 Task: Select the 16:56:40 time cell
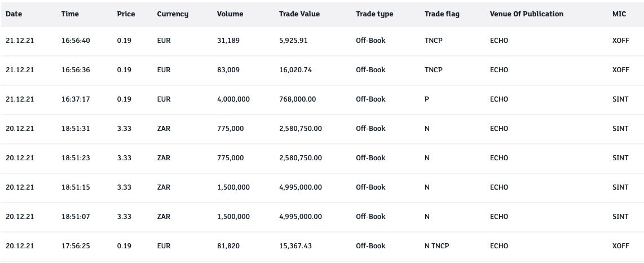76,41
